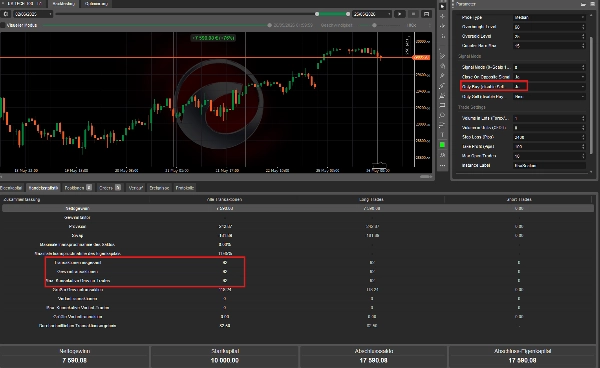Adjust the Stop Loss (Pips) stepper arrows
This screenshot has width=600, height=368.
tap(583, 137)
